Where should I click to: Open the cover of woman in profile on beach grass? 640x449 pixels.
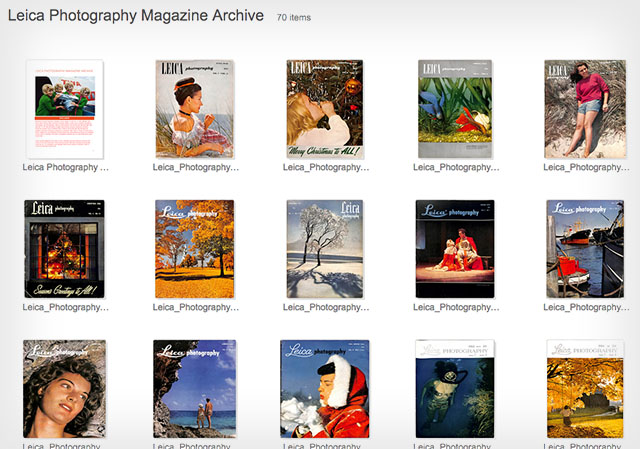pos(195,109)
